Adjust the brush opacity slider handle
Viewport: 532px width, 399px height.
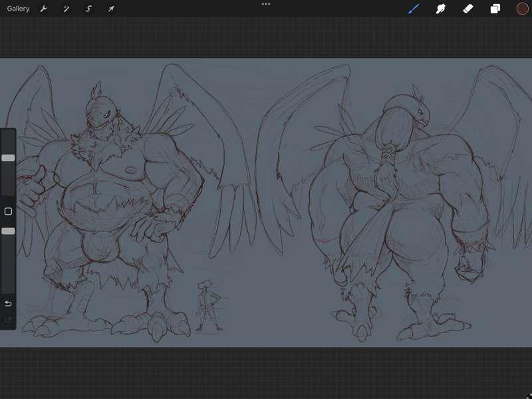coord(8,231)
